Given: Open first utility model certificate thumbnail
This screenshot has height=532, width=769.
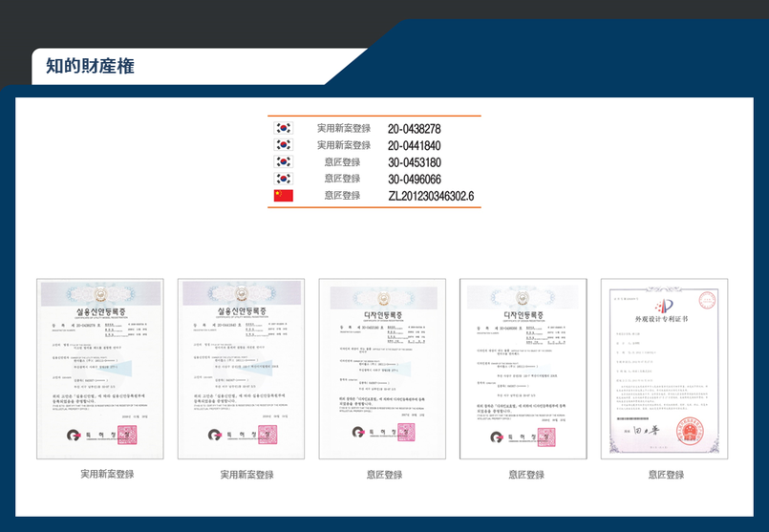Looking at the screenshot, I should 100,369.
